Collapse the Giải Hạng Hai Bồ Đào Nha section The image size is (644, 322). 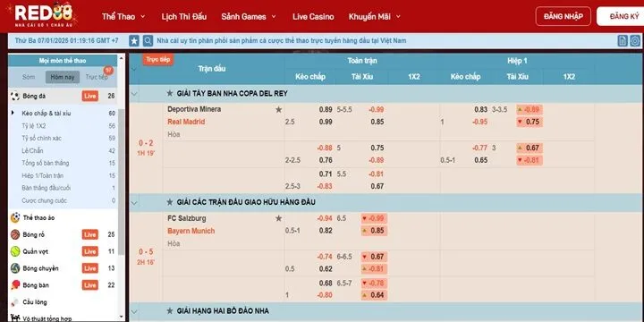point(134,311)
